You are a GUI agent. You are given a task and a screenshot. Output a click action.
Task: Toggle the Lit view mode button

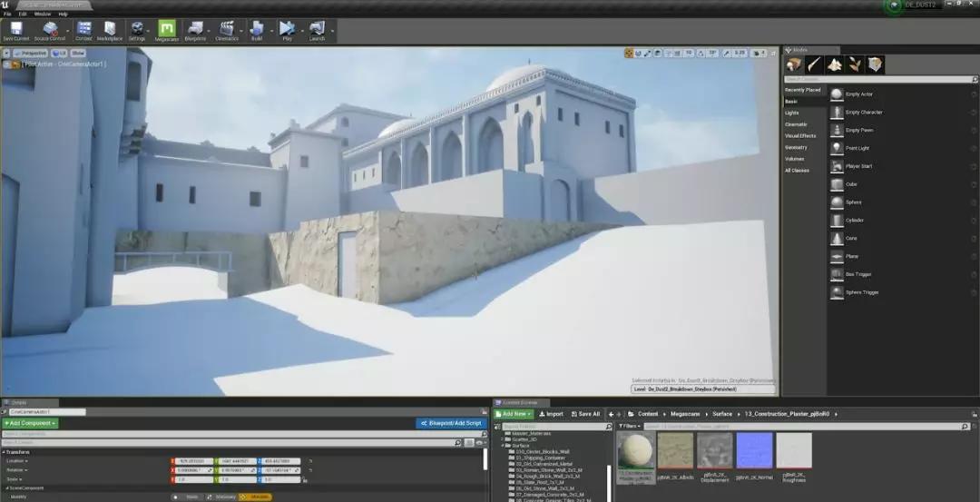[59, 54]
